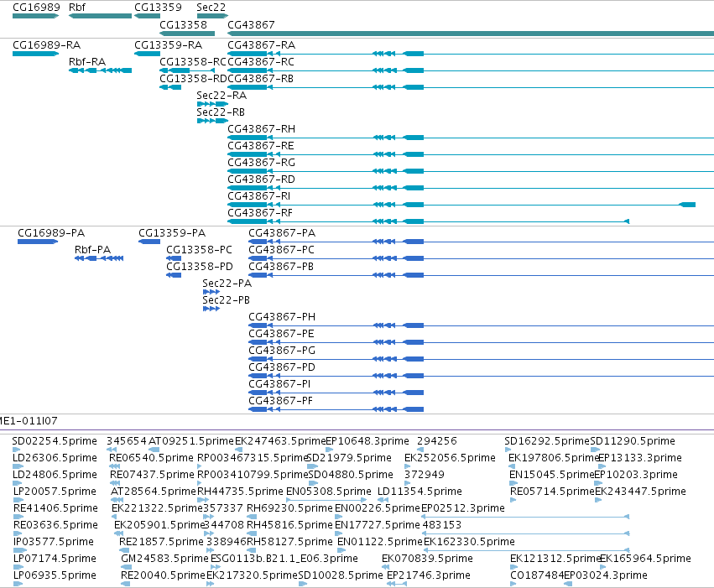This screenshot has width=714, height=588.
Task: Click EST AT28564.5prime
Action: (154, 492)
